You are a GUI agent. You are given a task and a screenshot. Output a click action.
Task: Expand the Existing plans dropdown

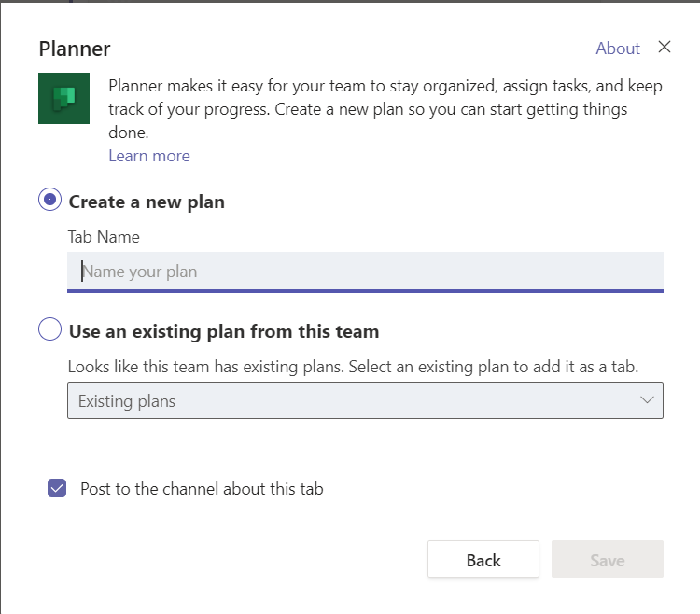365,400
